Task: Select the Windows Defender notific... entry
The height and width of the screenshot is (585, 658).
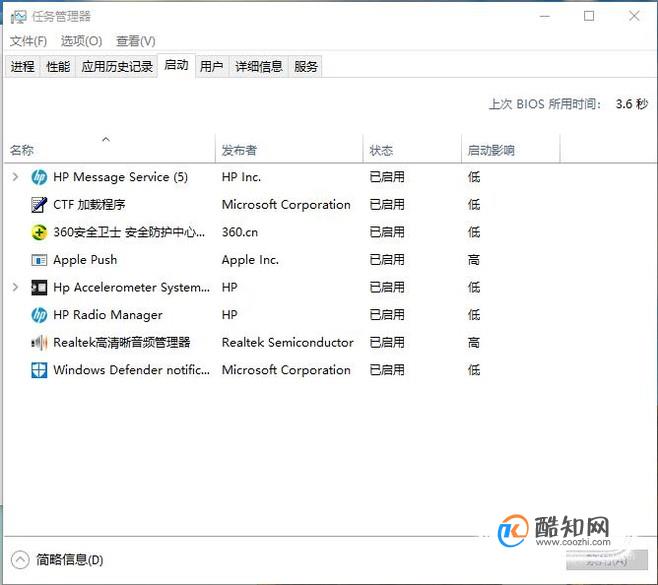Action: point(131,370)
